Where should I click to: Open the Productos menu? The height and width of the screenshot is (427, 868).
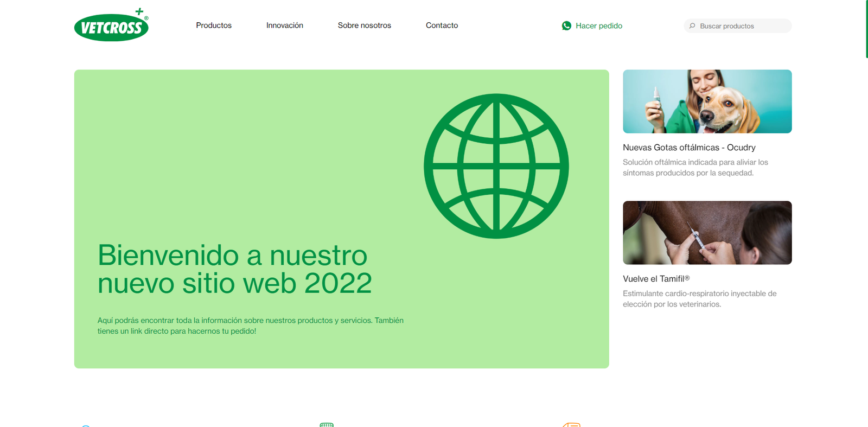coord(214,26)
